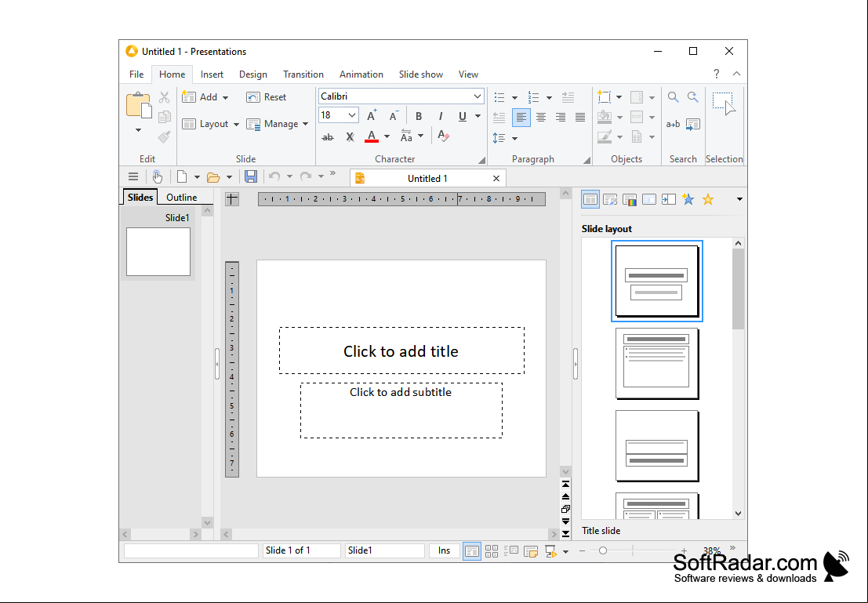Toggle Italic formatting
The image size is (868, 603).
(x=440, y=116)
